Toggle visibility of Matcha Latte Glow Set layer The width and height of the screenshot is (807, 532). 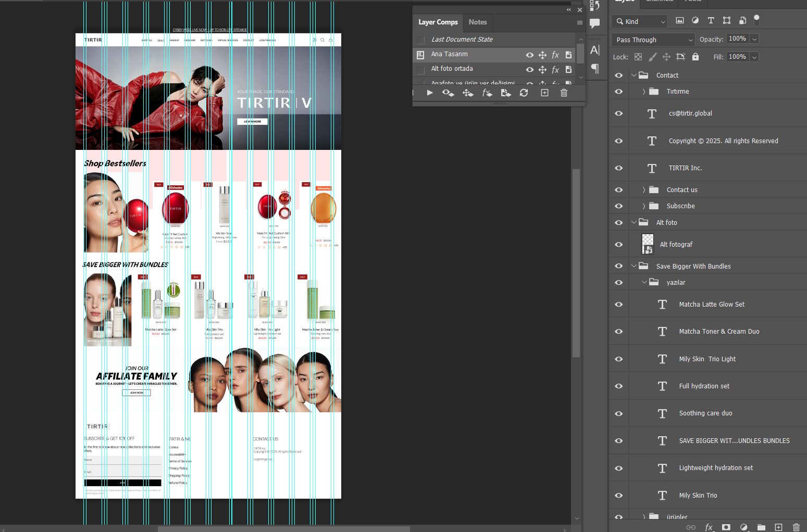point(618,305)
